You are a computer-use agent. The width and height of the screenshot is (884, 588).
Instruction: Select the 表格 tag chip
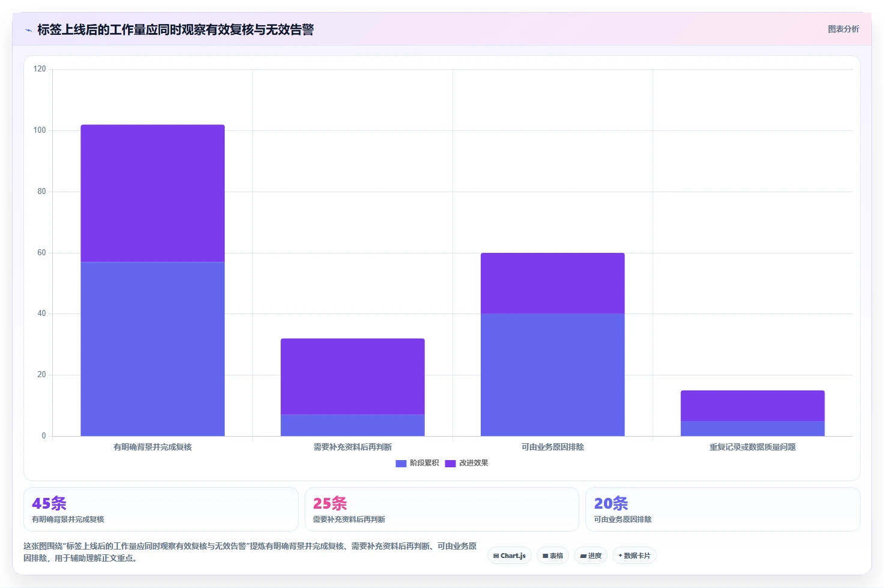coord(553,556)
